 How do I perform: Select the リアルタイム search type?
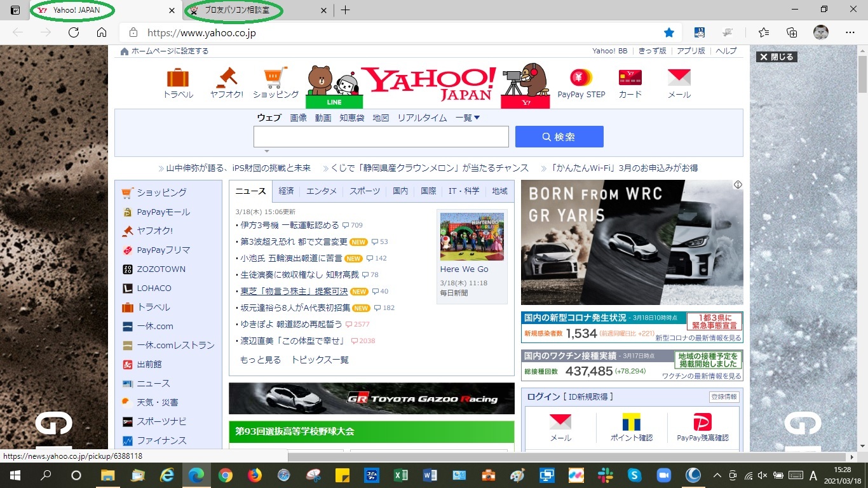422,118
